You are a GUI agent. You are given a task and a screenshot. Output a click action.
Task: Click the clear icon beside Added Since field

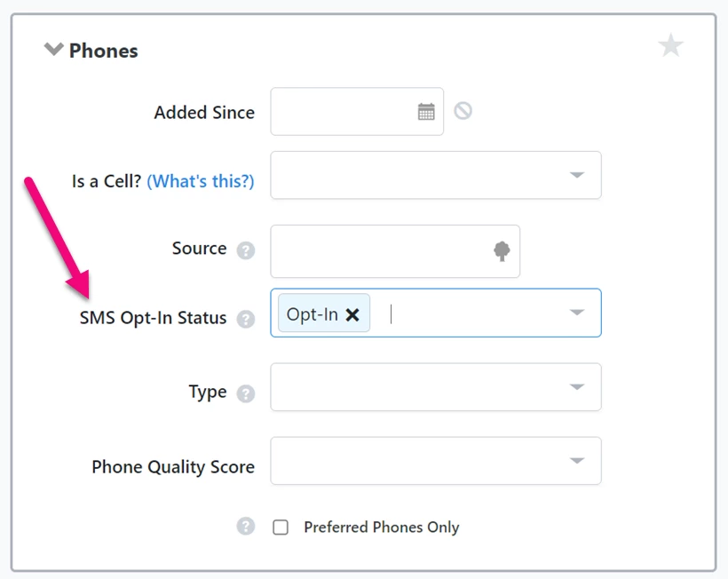click(x=463, y=111)
